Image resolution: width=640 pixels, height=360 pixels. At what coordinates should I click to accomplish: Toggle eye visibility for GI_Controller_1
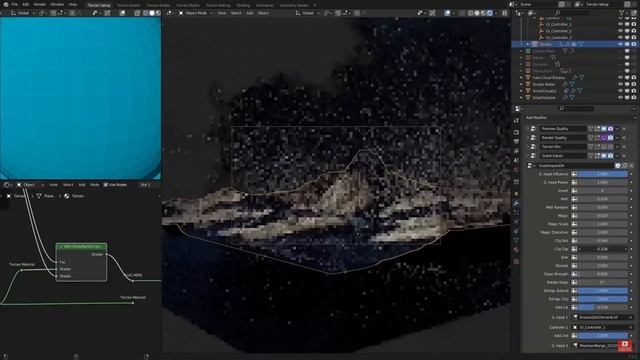click(621, 24)
